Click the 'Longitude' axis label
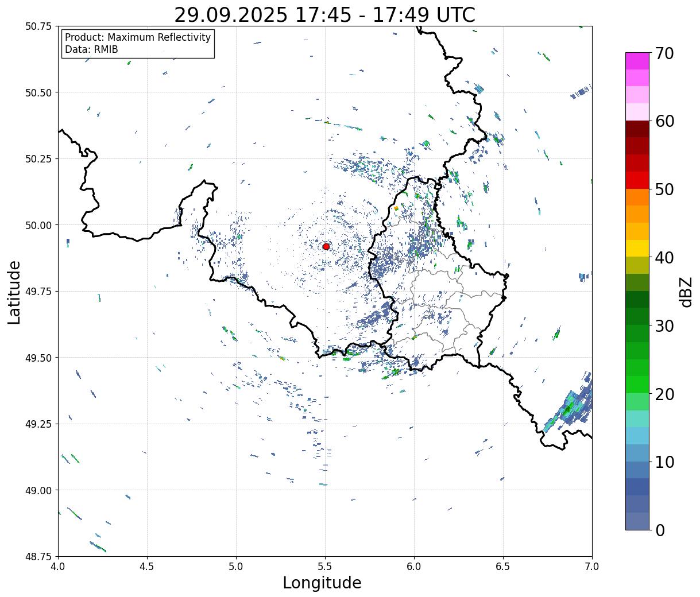 pos(322,583)
